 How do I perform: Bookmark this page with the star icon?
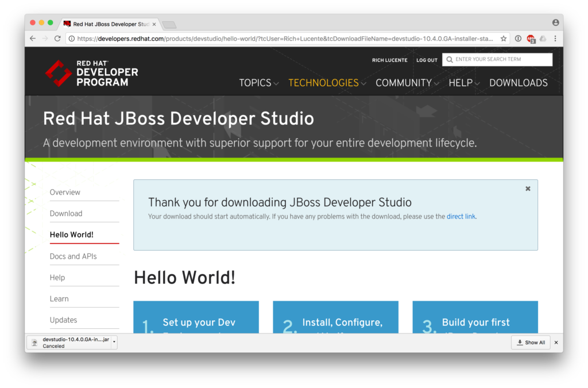coord(504,39)
